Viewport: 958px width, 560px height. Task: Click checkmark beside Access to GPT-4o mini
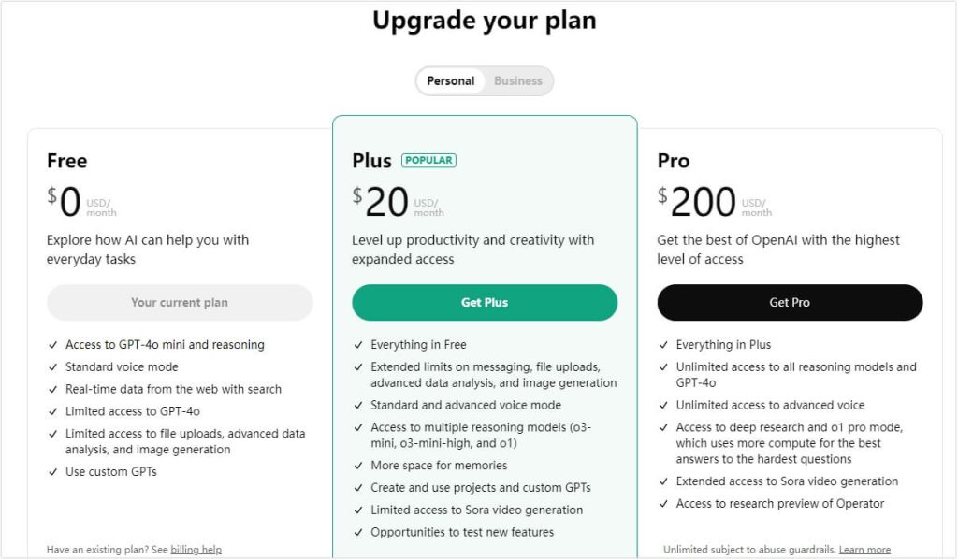pyautogui.click(x=51, y=345)
